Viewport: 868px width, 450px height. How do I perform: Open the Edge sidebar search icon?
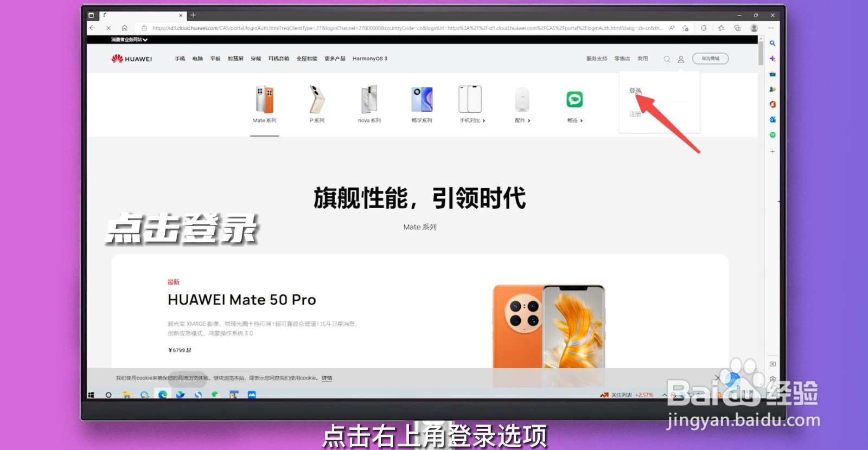[773, 43]
